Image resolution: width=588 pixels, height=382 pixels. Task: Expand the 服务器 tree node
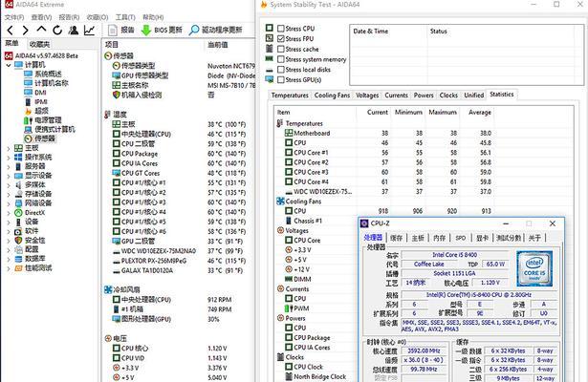pyautogui.click(x=9, y=167)
